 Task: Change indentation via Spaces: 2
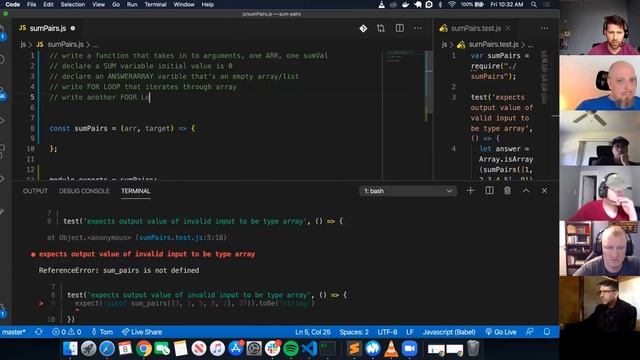354,332
